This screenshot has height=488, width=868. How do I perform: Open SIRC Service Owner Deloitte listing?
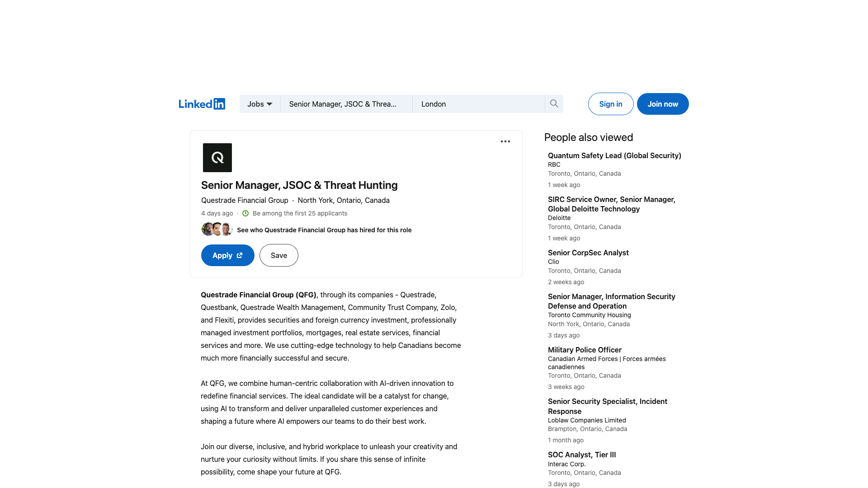[612, 204]
